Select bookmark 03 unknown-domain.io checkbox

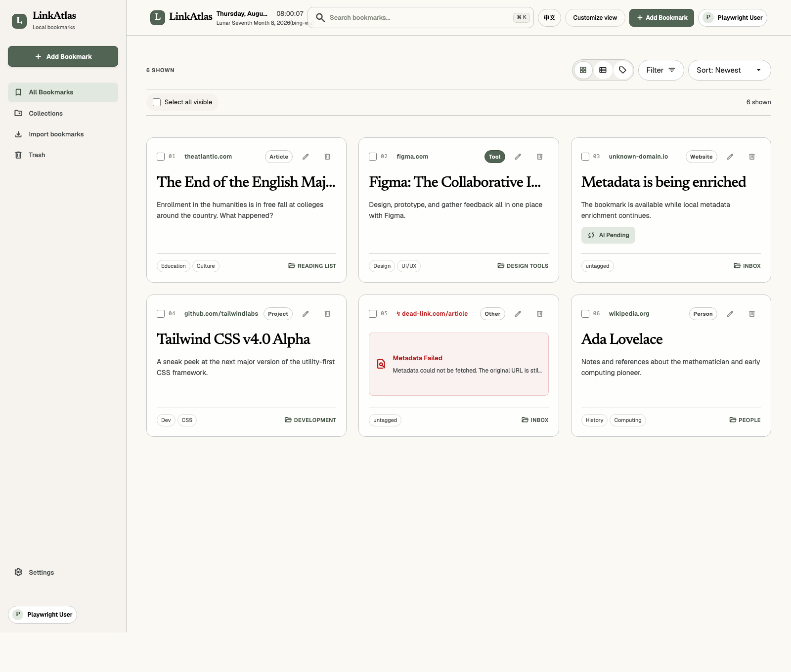click(x=585, y=157)
